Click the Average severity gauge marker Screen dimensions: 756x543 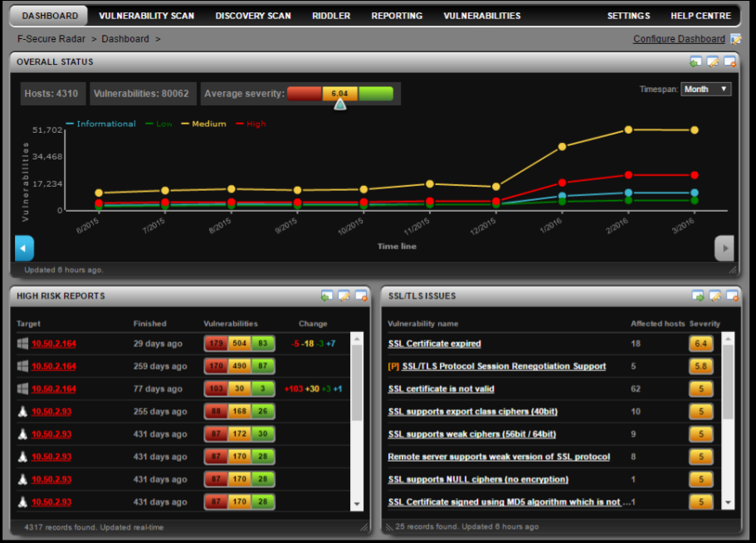[340, 104]
